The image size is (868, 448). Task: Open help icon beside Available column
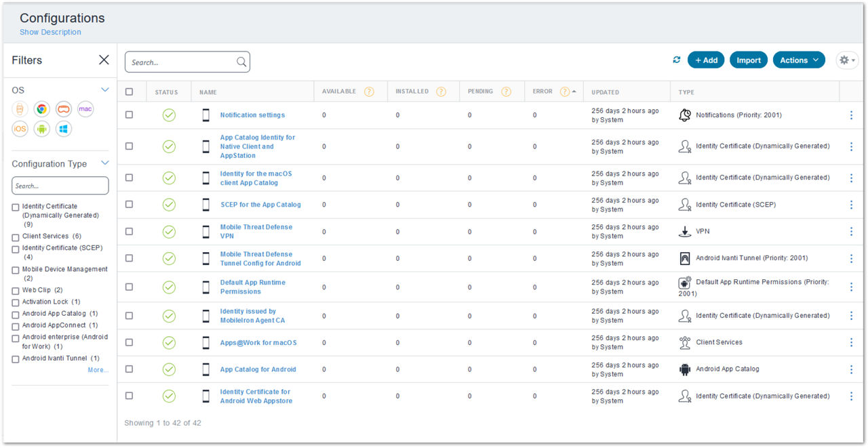(x=369, y=91)
